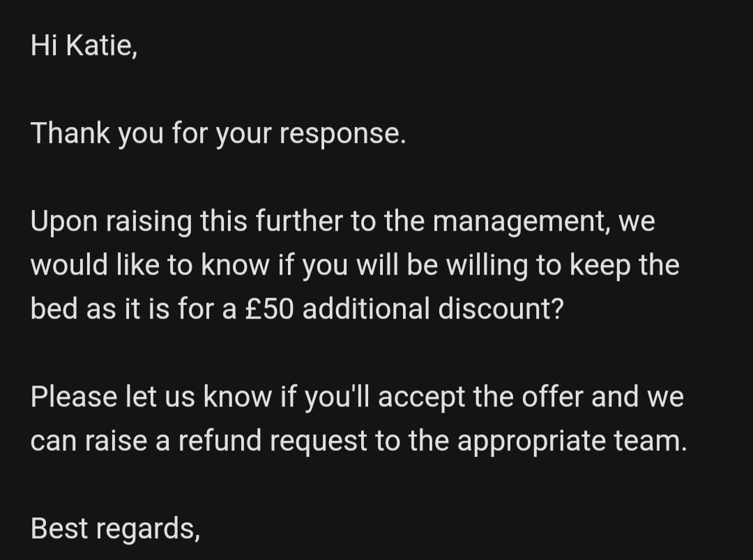Click 'Thank you for your response.' sentence
Viewport: 753px width, 560px height.
tap(218, 133)
